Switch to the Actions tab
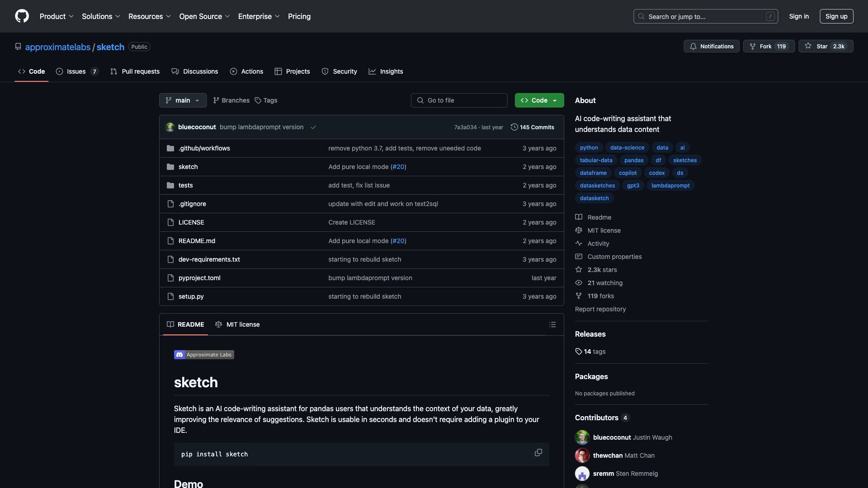The height and width of the screenshot is (488, 868). (x=246, y=71)
